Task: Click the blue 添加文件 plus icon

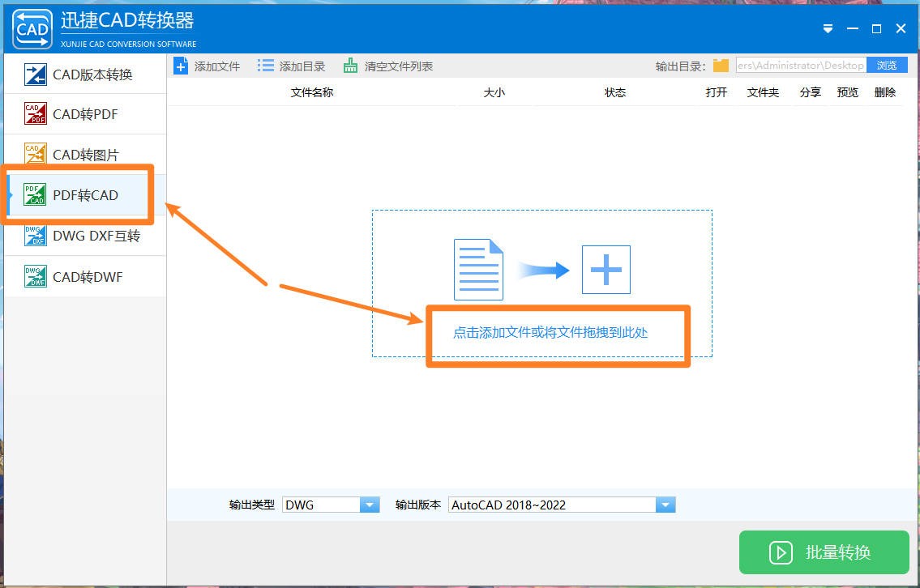Action: 181,66
